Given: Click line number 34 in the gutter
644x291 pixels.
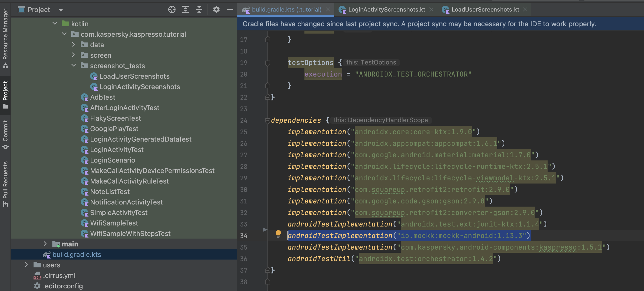Looking at the screenshot, I should coord(244,236).
